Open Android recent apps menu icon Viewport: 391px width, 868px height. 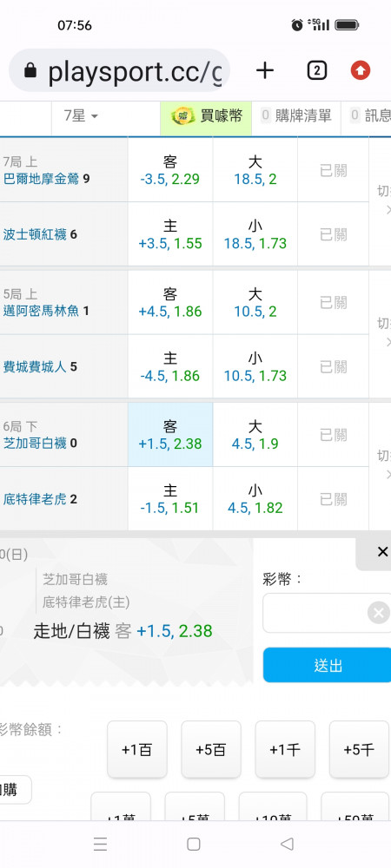tap(100, 844)
